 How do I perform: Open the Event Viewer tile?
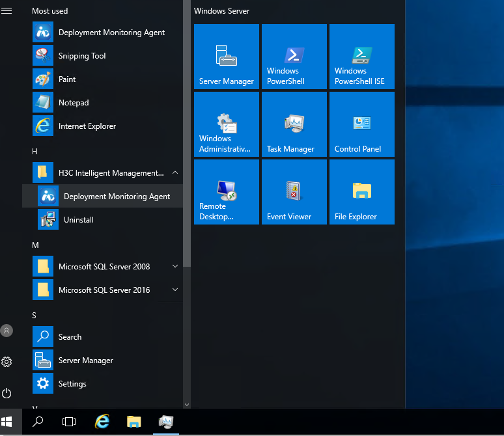[294, 192]
